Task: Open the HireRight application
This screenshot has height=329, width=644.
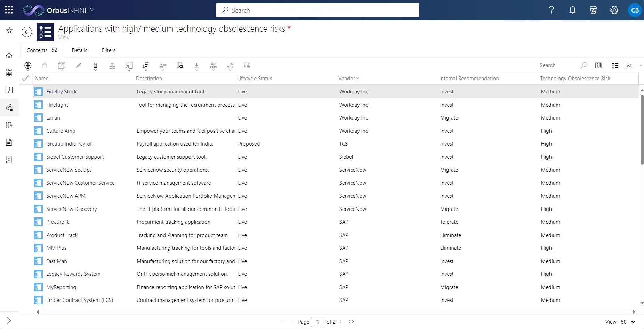Action: [x=57, y=105]
